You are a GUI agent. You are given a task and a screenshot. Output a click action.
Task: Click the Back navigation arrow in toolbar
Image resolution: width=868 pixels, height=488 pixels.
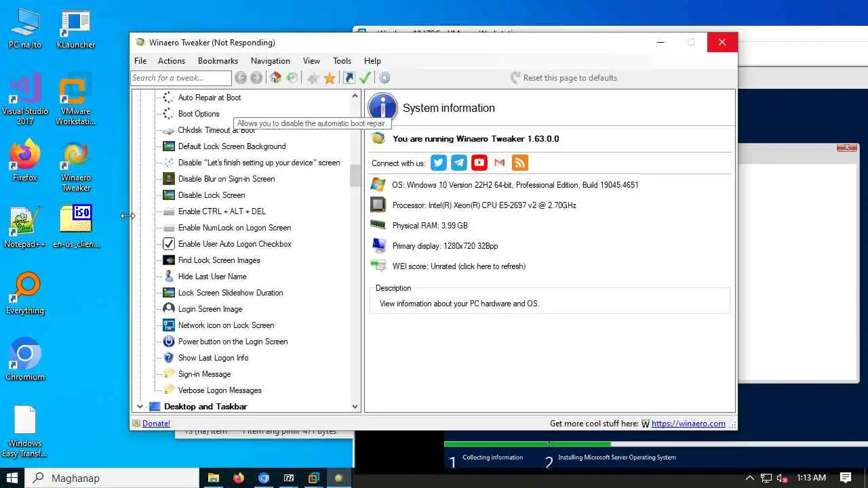pos(241,78)
